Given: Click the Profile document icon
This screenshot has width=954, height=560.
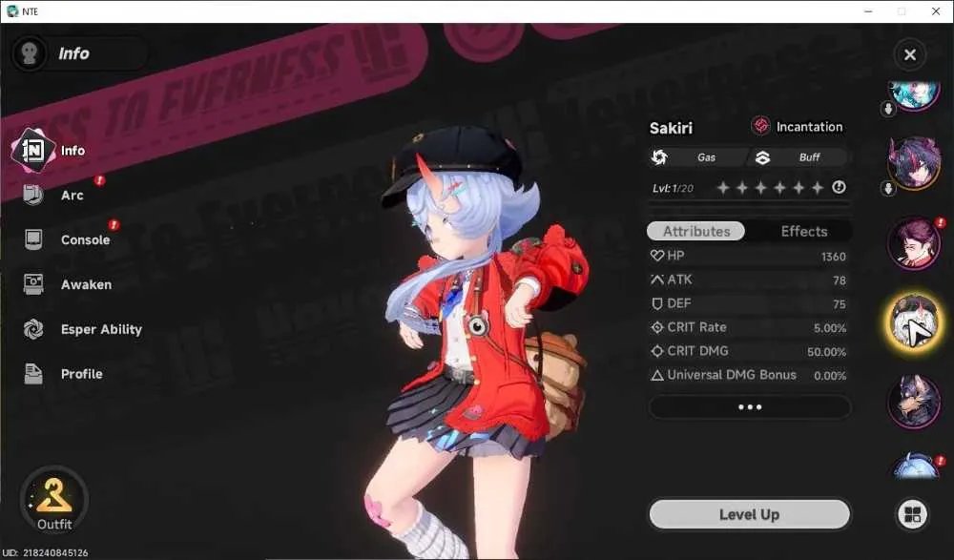Looking at the screenshot, I should tap(33, 374).
